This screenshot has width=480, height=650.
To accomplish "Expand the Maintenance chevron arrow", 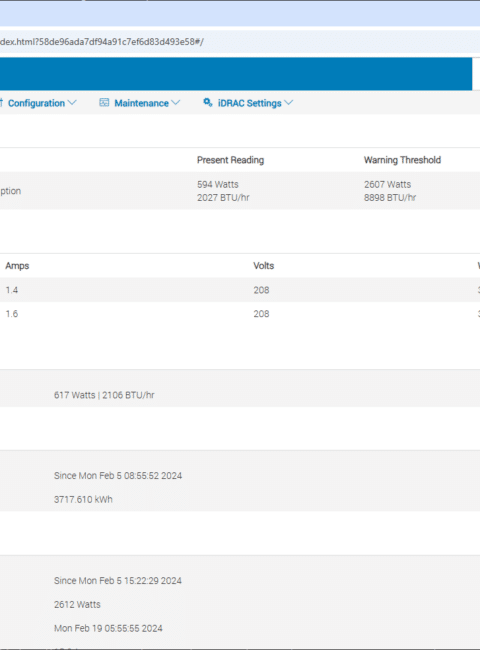I will (x=175, y=103).
